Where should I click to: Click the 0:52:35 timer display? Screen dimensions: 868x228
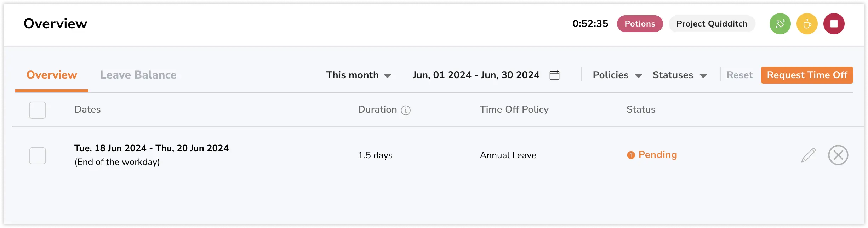(x=590, y=24)
